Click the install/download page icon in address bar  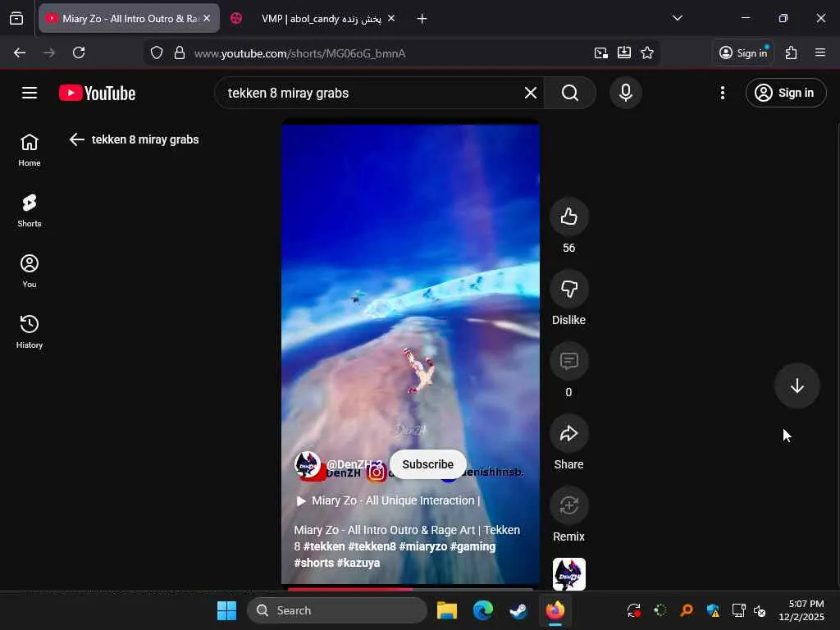tap(624, 52)
